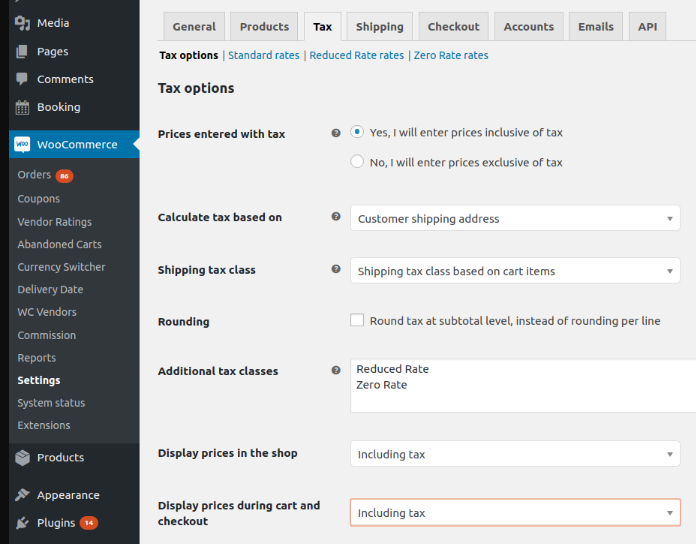696x544 pixels.
Task: Open Zero Rate rates link
Action: coord(451,55)
